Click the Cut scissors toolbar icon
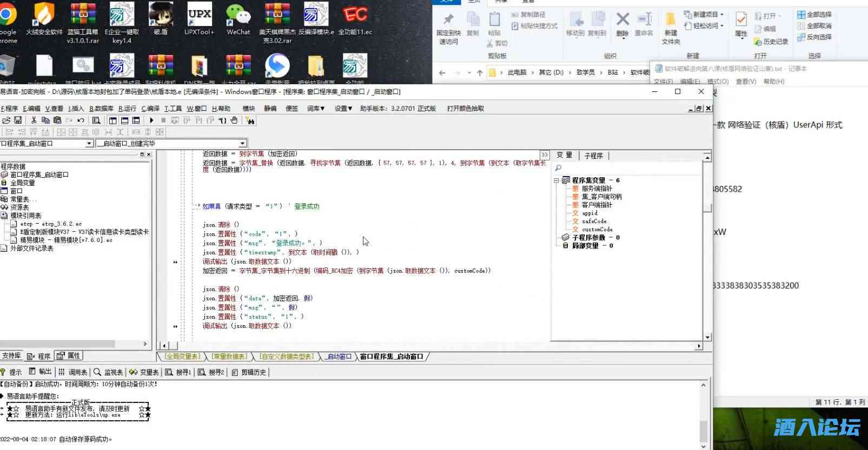Viewport: 868px width, 450px height. pos(34,120)
